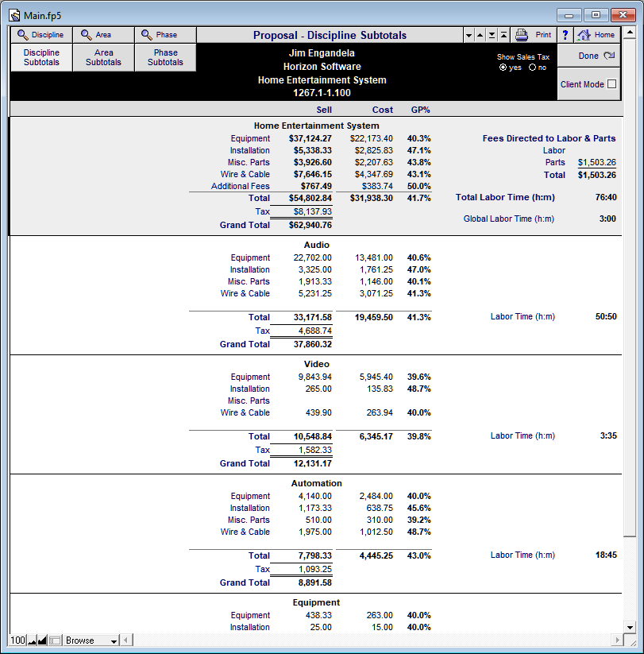Jump to the last record arrow
The height and width of the screenshot is (654, 644).
pos(492,36)
